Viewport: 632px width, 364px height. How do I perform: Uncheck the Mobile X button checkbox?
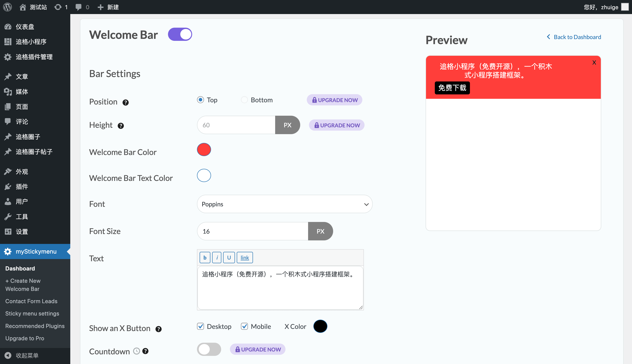244,326
